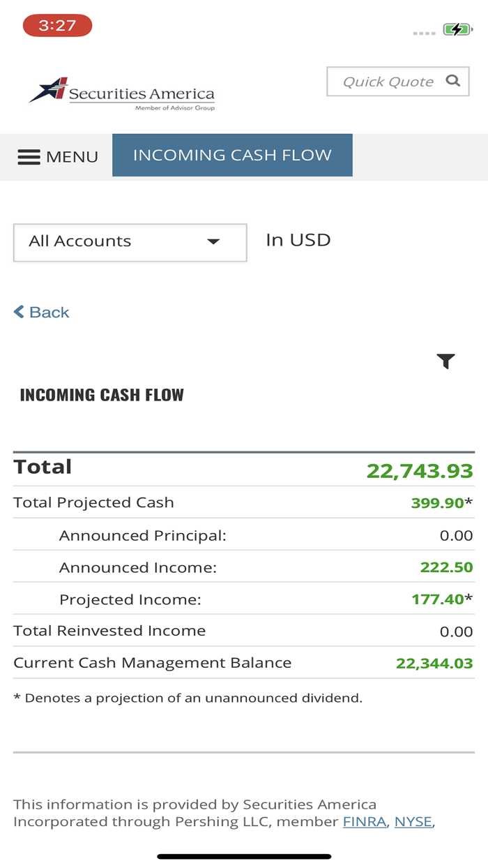
Task: Open the funnel filter icon
Action: coord(445,361)
